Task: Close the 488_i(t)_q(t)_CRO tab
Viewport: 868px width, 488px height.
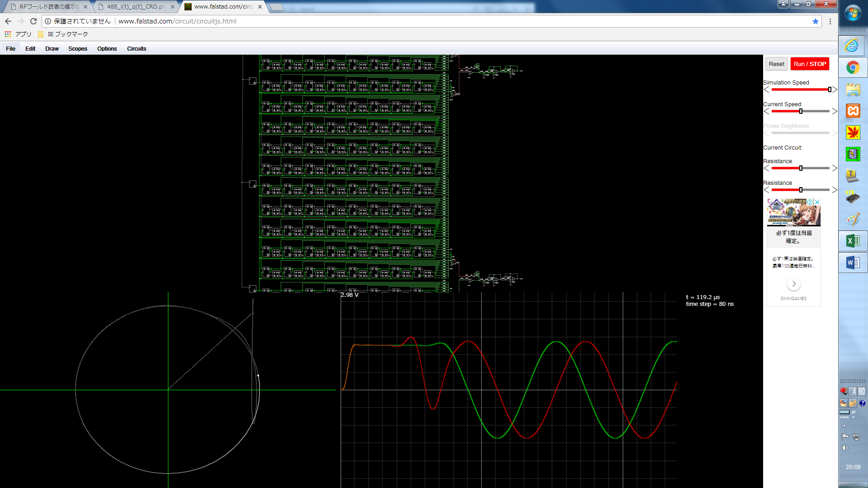Action: [173, 7]
